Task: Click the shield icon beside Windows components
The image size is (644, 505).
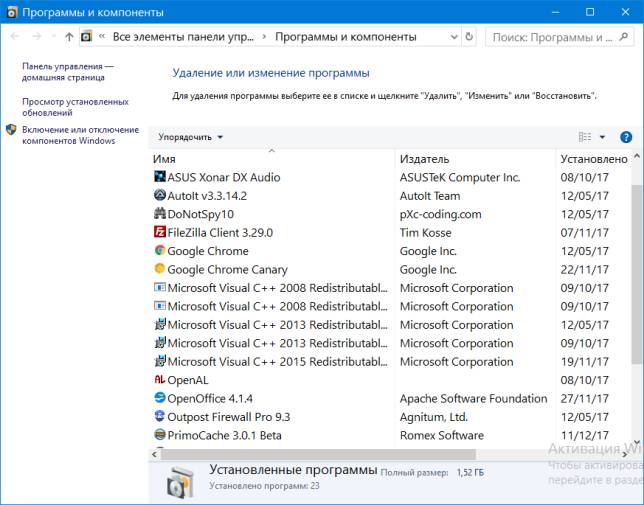Action: [x=11, y=130]
